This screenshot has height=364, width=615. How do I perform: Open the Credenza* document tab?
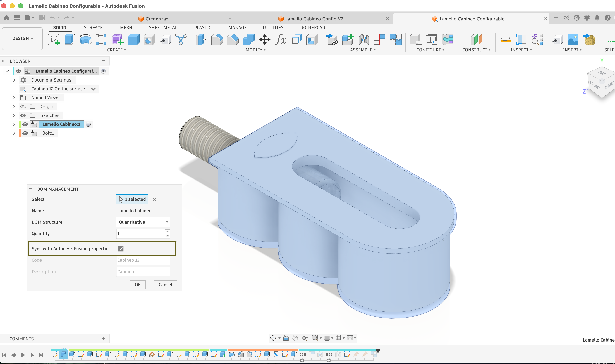click(x=157, y=19)
